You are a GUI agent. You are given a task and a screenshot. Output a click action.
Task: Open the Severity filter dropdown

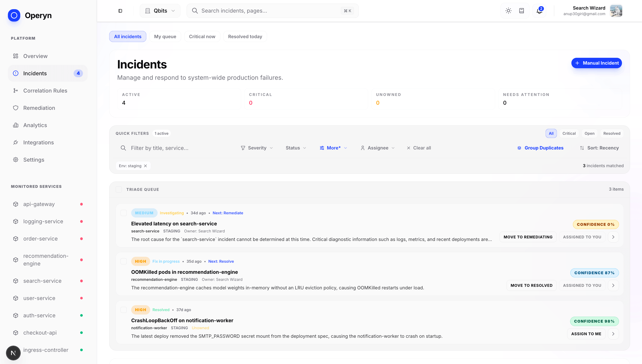pos(257,148)
